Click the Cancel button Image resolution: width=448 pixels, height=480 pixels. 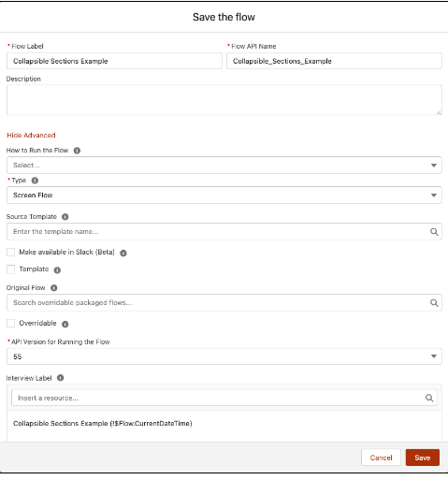click(381, 458)
